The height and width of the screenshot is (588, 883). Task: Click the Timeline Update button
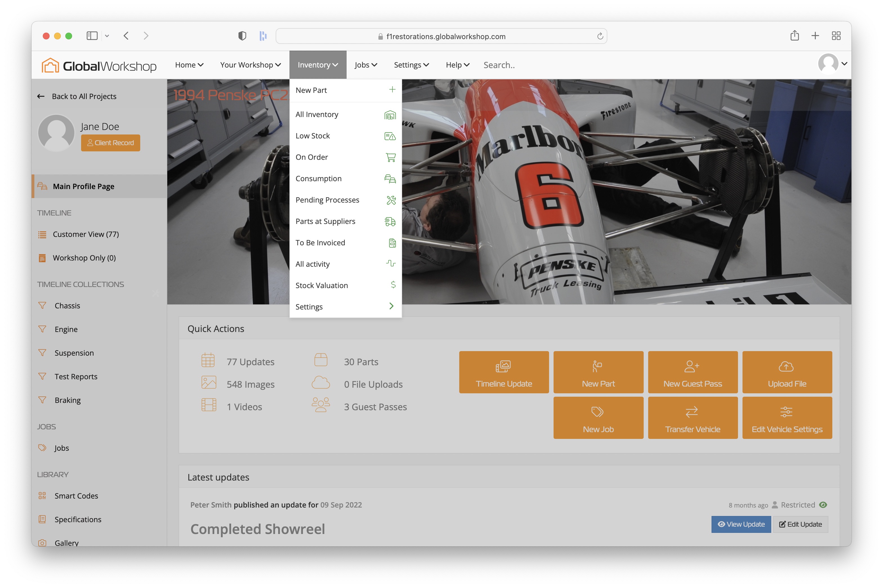(504, 372)
